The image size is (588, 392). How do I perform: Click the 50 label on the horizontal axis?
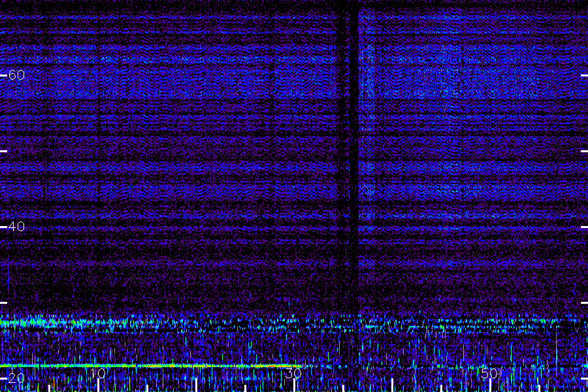(x=489, y=373)
